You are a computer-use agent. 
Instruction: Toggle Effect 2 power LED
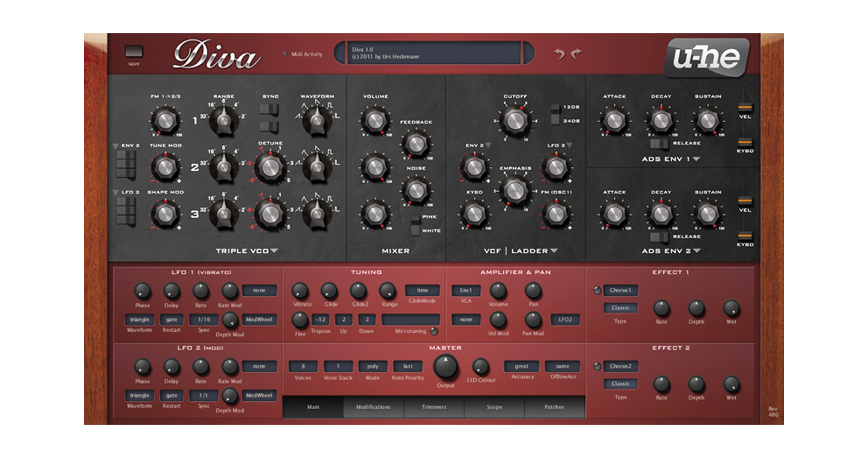[597, 366]
